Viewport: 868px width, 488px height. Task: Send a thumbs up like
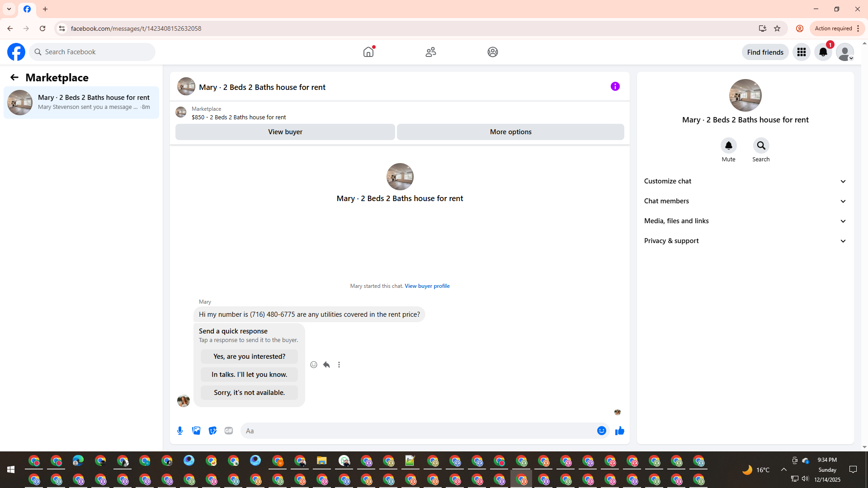619,431
